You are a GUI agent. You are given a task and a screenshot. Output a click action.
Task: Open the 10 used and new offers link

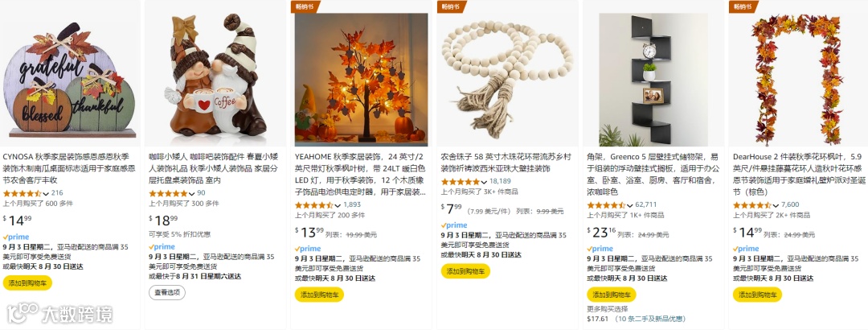tap(650, 319)
